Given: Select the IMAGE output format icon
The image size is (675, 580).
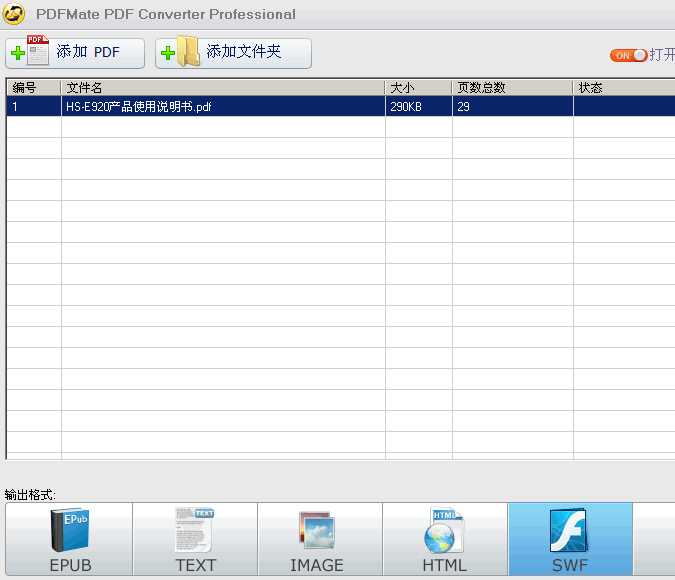Looking at the screenshot, I should click(317, 531).
